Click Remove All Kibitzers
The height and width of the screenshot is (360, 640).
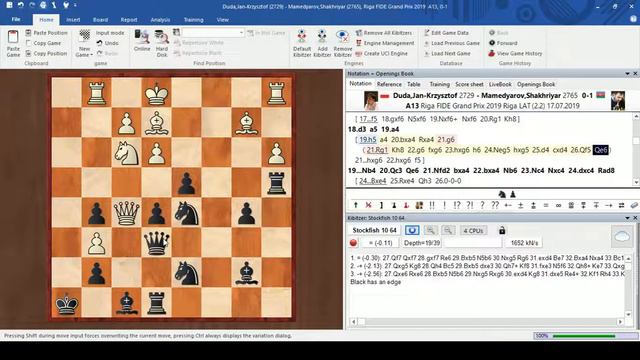pyautogui.click(x=384, y=33)
